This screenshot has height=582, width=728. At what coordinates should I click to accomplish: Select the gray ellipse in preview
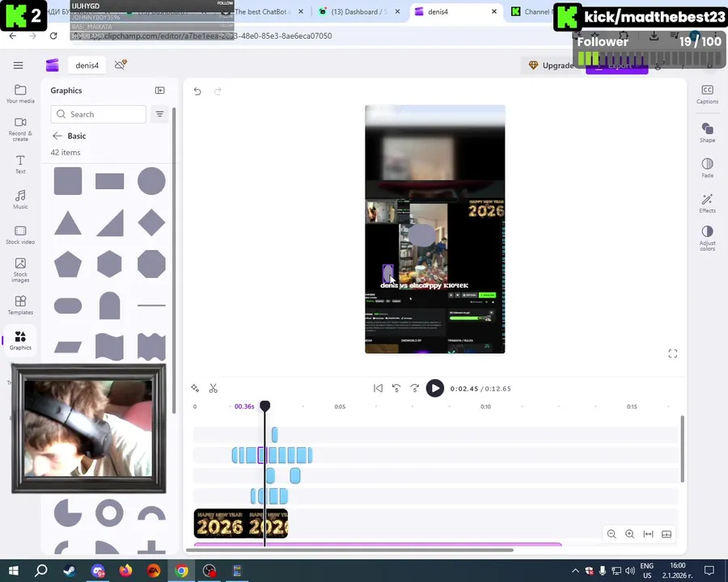421,235
